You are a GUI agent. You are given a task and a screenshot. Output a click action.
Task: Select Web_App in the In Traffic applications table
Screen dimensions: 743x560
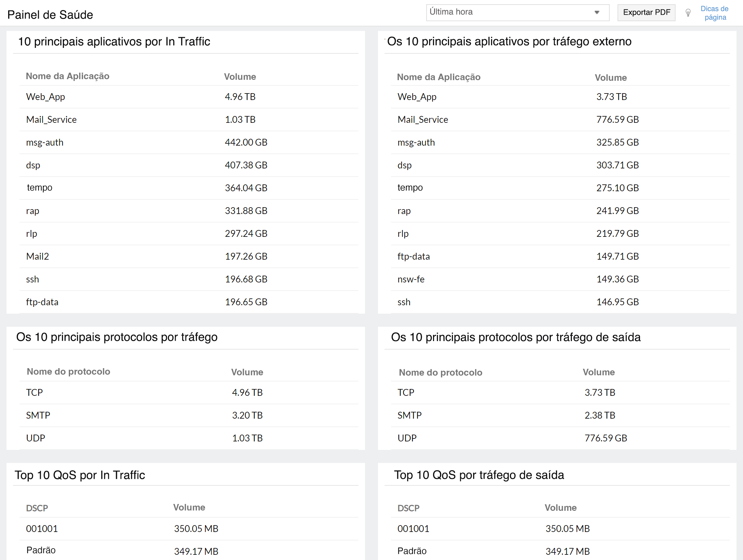tap(46, 97)
